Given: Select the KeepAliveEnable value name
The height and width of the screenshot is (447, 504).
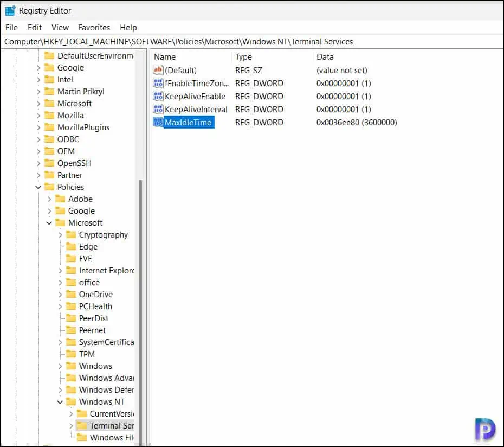Looking at the screenshot, I should (195, 96).
